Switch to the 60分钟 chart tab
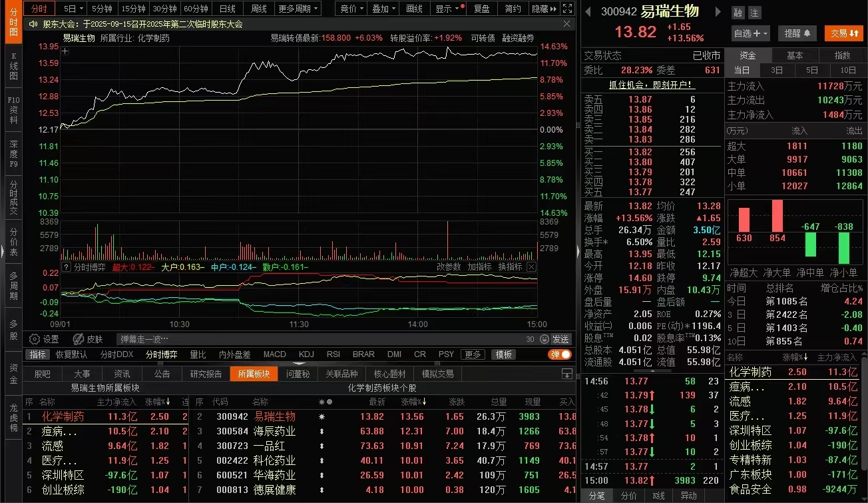Screen dimensions: 868x503 click(x=196, y=9)
